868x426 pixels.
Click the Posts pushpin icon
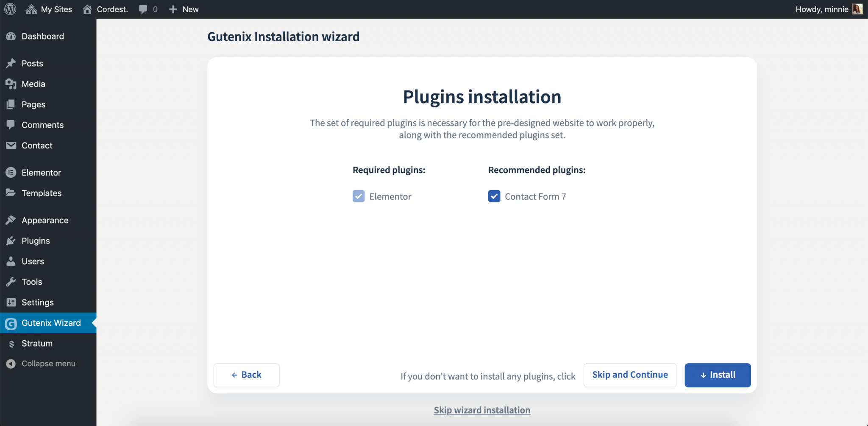(x=11, y=64)
